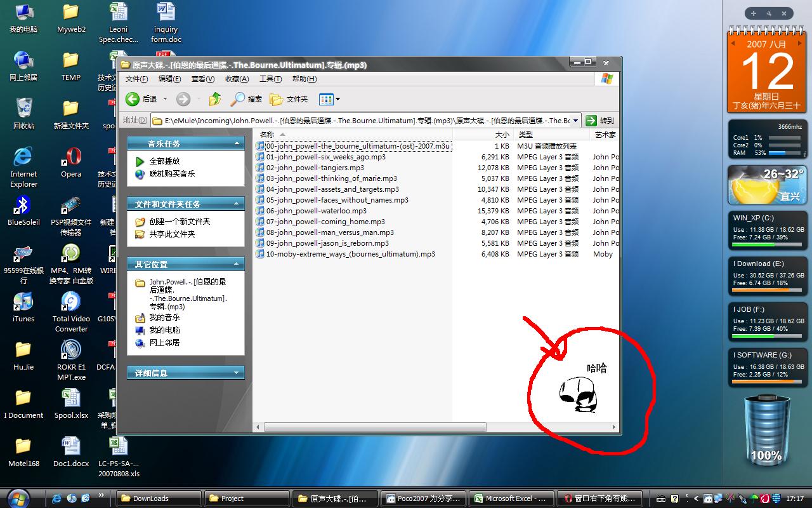
Task: Click the 联机购买音乐 link
Action: coord(172,173)
